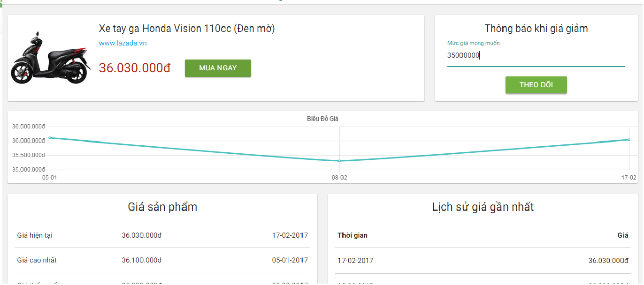644x285 pixels.
Task: Click the 17-02-2017 history row
Action: click(x=483, y=261)
